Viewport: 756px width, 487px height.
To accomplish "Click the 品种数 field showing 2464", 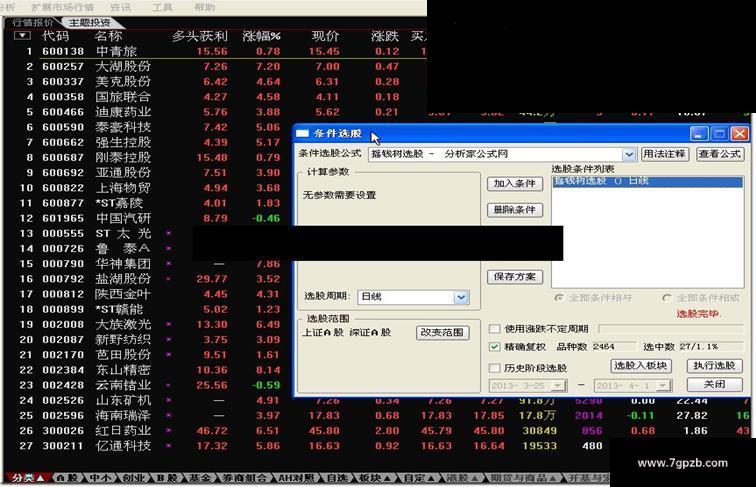I will pyautogui.click(x=614, y=347).
